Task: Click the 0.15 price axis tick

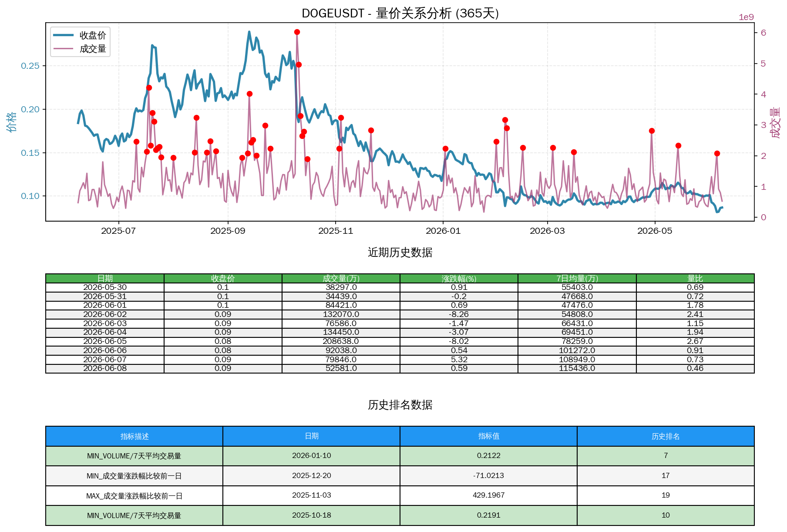Action: (x=30, y=153)
